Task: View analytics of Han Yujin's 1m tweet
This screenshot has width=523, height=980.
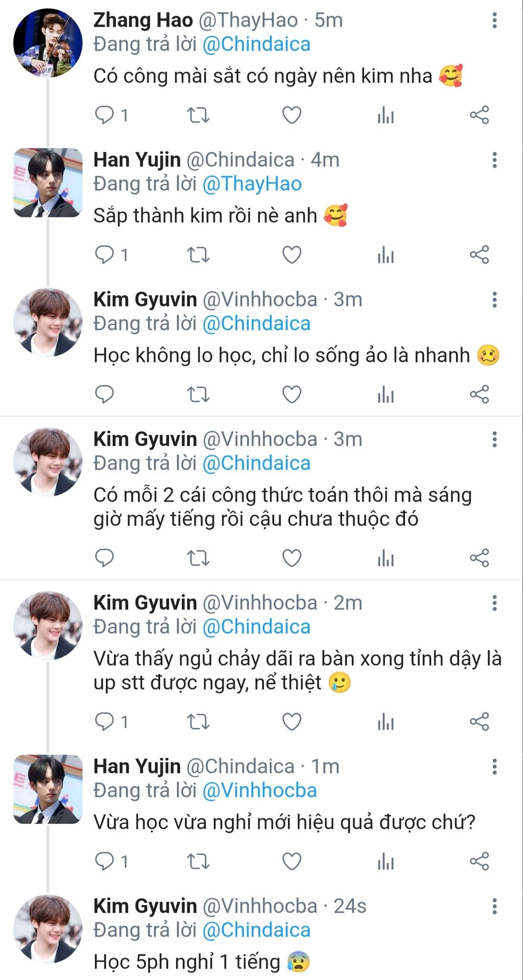Action: 386,861
